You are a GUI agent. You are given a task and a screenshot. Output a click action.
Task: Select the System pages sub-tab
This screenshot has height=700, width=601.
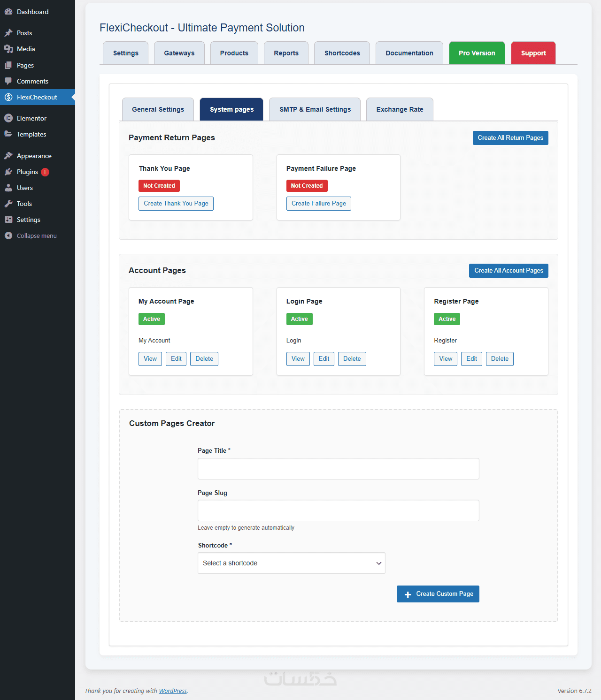pos(232,109)
